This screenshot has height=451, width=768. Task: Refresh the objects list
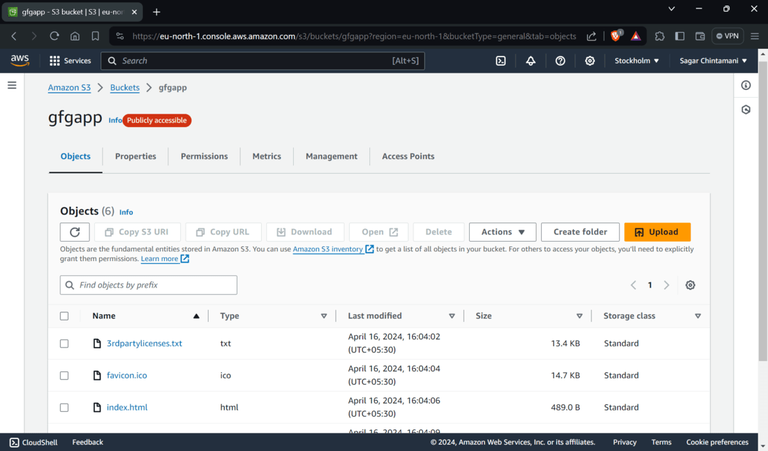click(74, 232)
